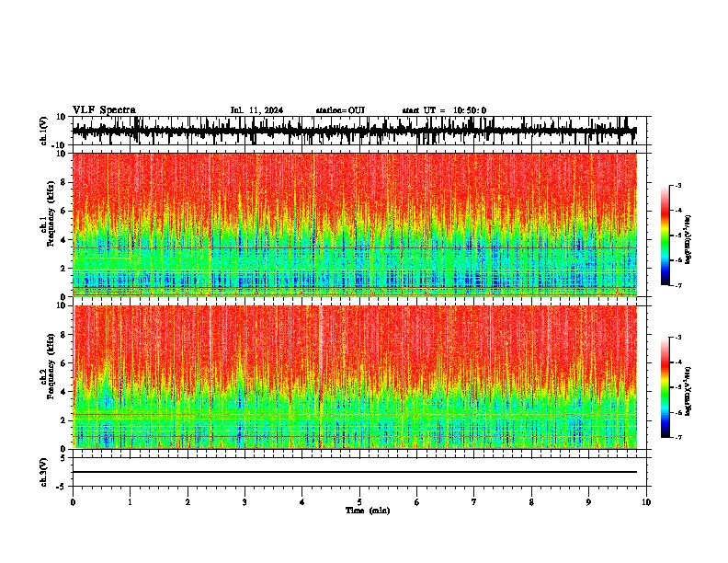Screen dimensions: 728x563
Task: Click the time axis tick label 0
Action: pos(73,502)
